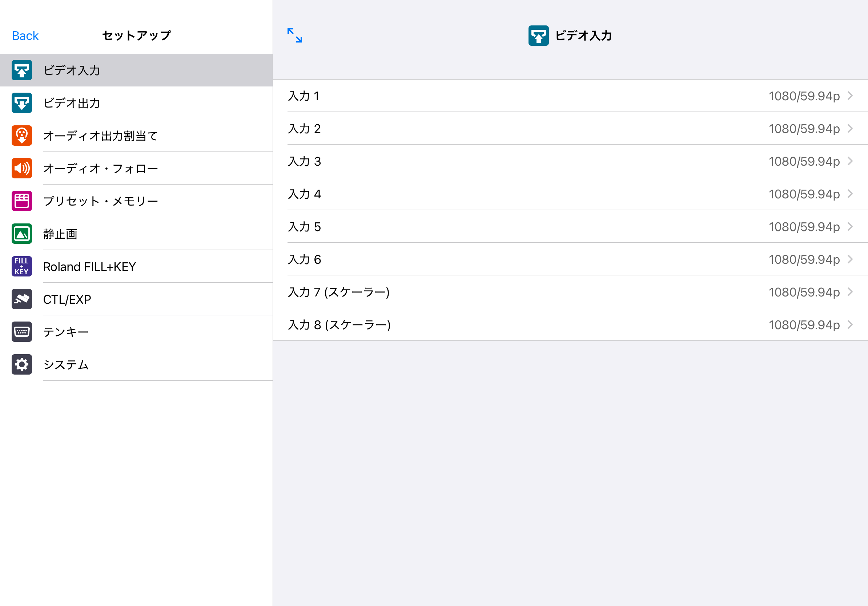Screen dimensions: 868x606
Task: Open the Input 7 (スケーラー) row
Action: [x=338, y=292]
